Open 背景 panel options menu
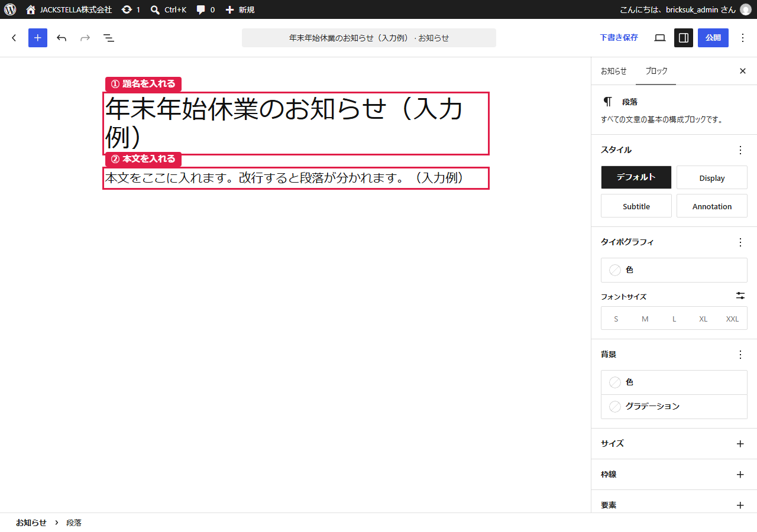Screen dimensions: 757x532 point(740,355)
